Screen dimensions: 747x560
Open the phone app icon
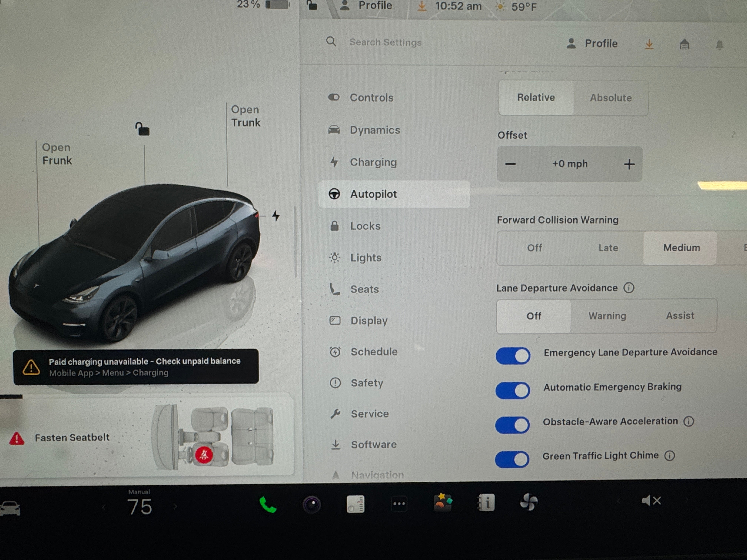268,505
